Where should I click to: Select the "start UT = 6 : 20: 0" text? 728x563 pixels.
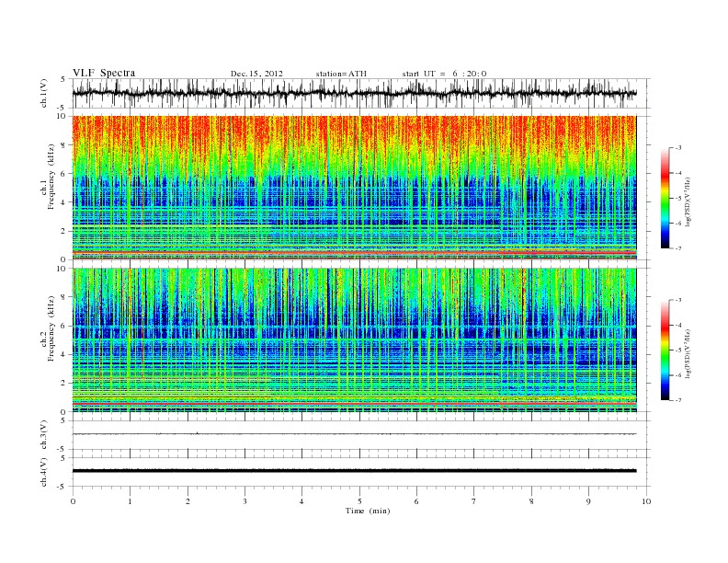[444, 74]
